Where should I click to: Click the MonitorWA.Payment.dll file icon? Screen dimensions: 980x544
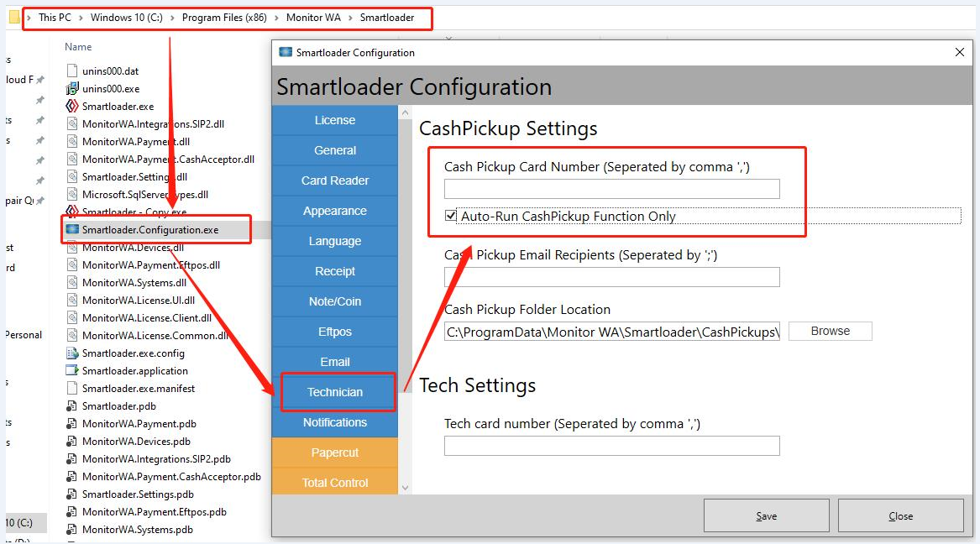point(72,141)
